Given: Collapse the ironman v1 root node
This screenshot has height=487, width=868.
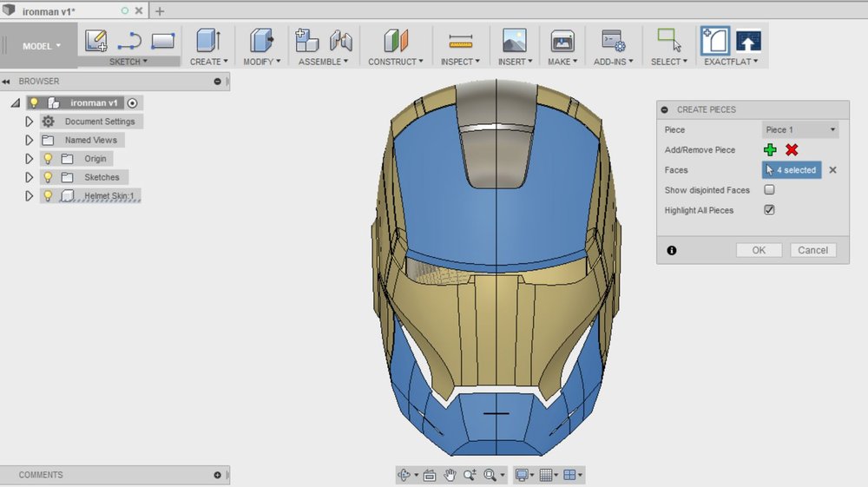Looking at the screenshot, I should tap(16, 103).
